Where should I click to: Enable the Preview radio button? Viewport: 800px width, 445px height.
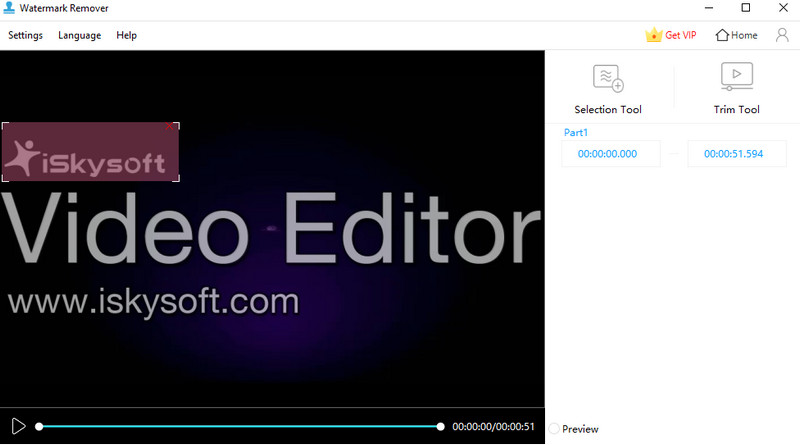[x=554, y=429]
